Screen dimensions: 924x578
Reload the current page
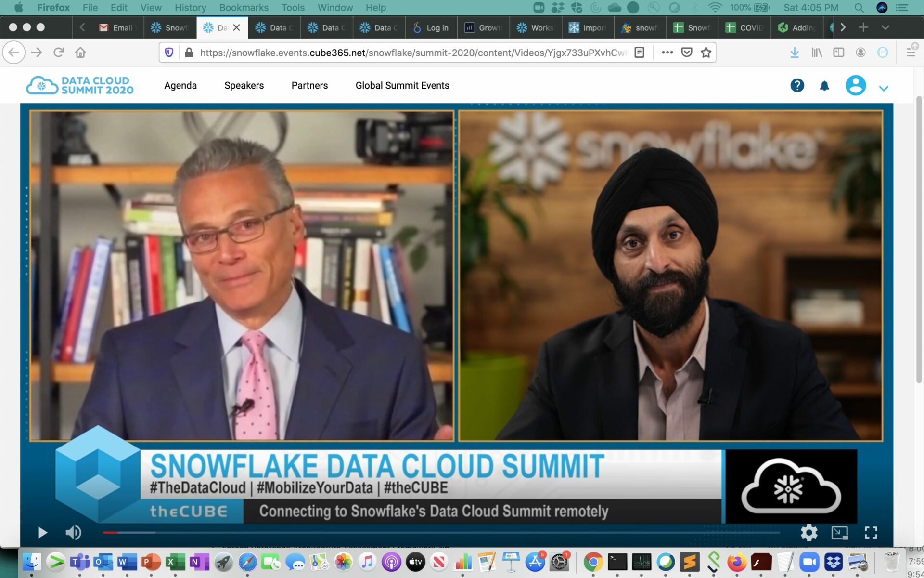click(x=59, y=52)
